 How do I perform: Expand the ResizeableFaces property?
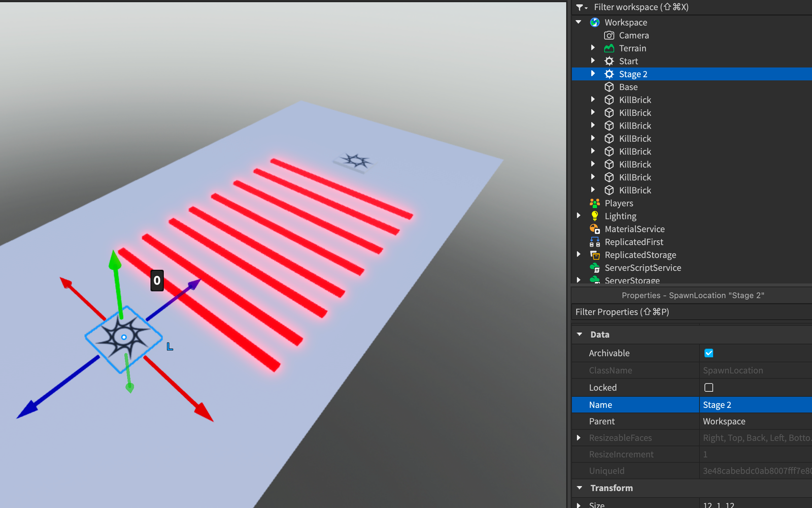pos(579,438)
